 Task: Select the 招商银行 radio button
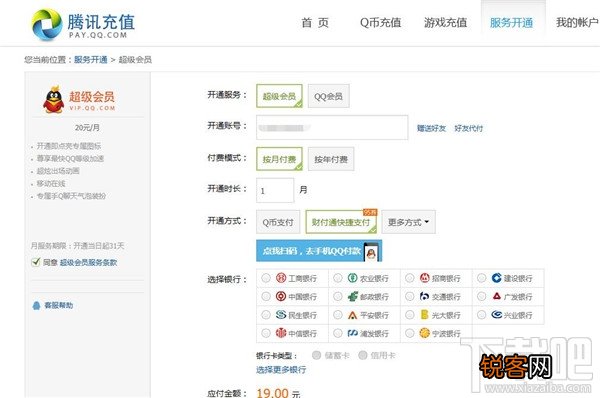(x=409, y=278)
